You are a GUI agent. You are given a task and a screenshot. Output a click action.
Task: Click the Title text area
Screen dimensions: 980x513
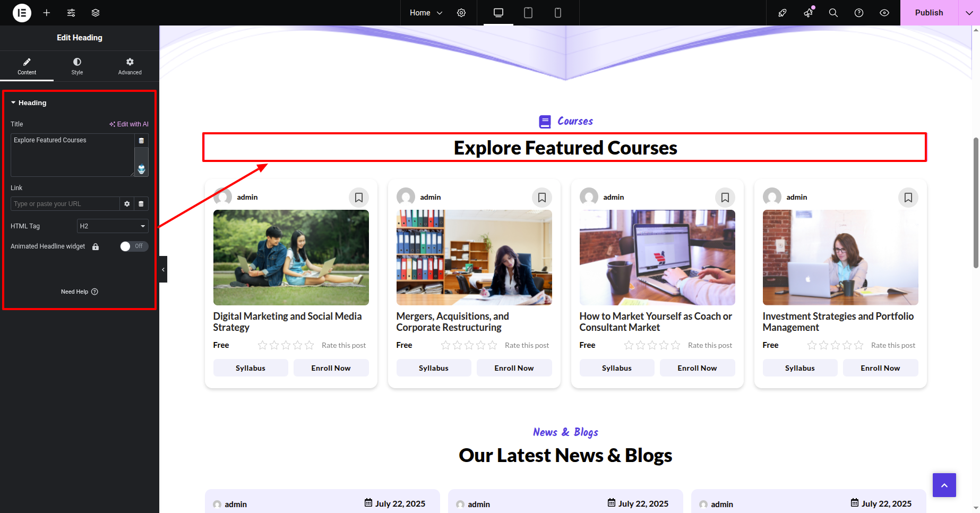tap(73, 155)
